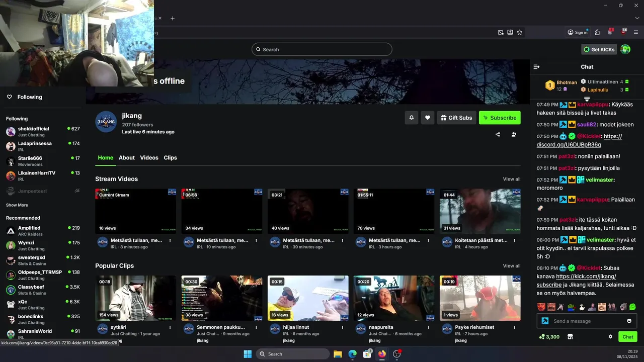Open options menu for the 3 hours ago video
644x362 pixels.
[x=428, y=240]
